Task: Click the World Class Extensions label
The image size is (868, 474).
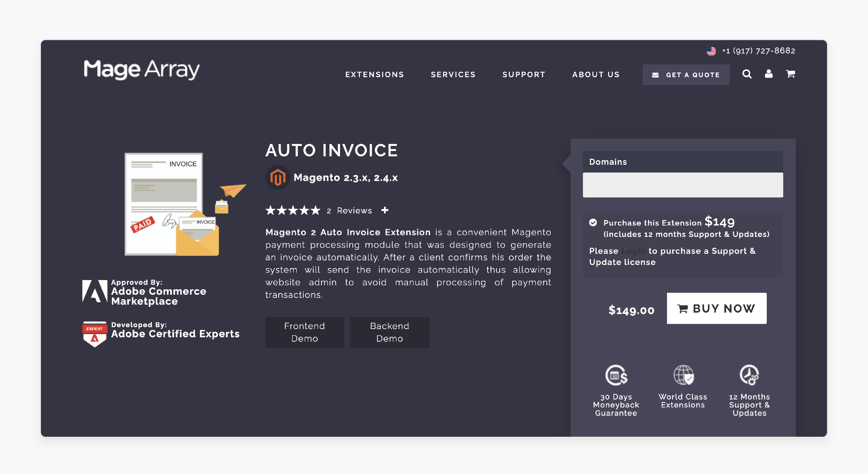Action: 683,401
